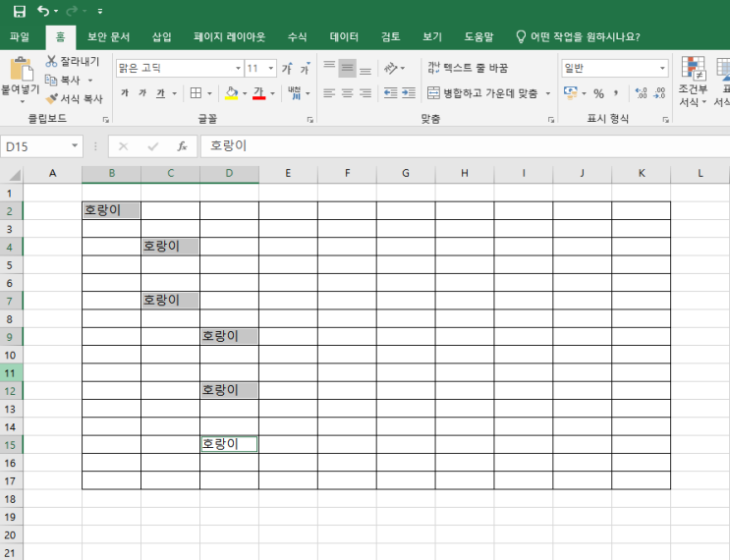This screenshot has height=560, width=730.
Task: Switch to the 검토 tab
Action: click(390, 36)
